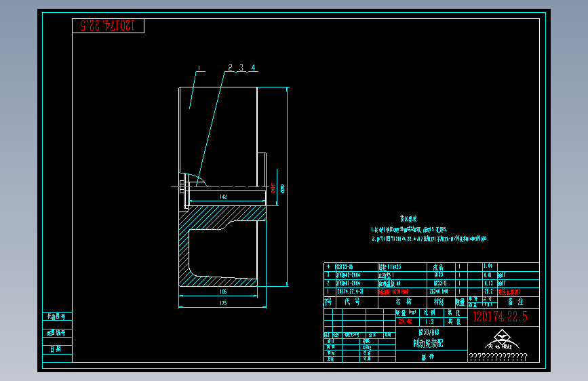Click the rotated 120174.22.5 label in the top-left box
588x381 pixels.
108,26
